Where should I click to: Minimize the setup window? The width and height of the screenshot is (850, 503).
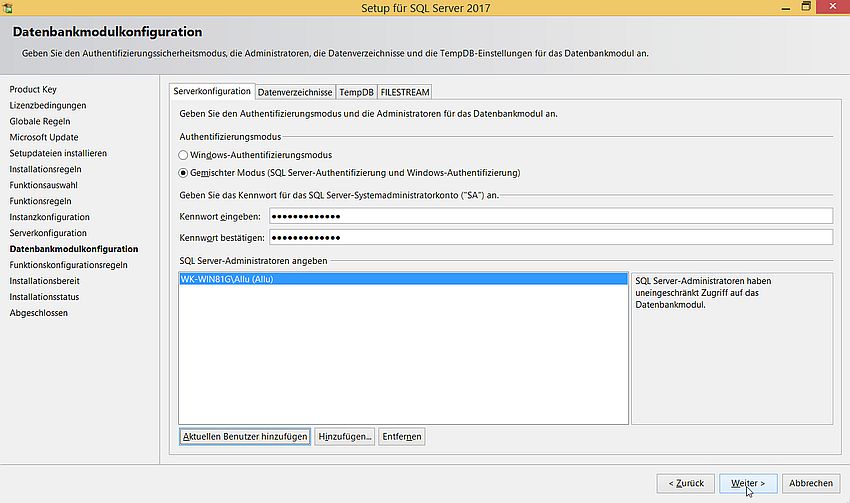tap(785, 8)
